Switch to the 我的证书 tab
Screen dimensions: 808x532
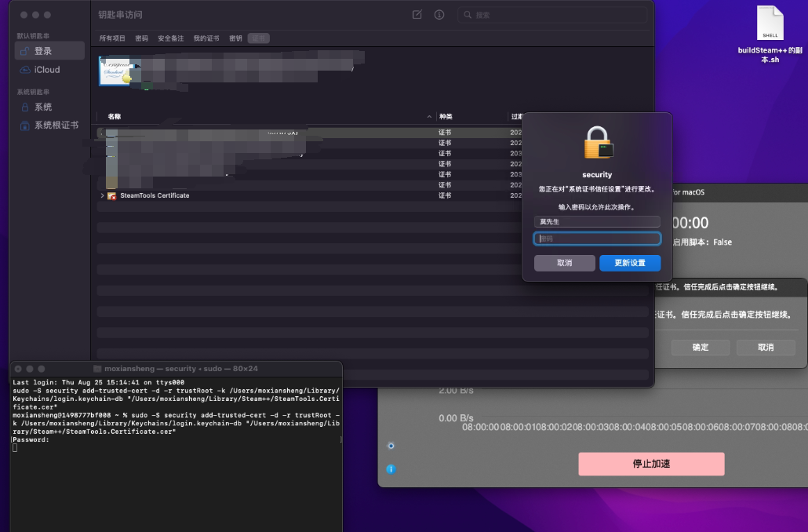tap(206, 38)
